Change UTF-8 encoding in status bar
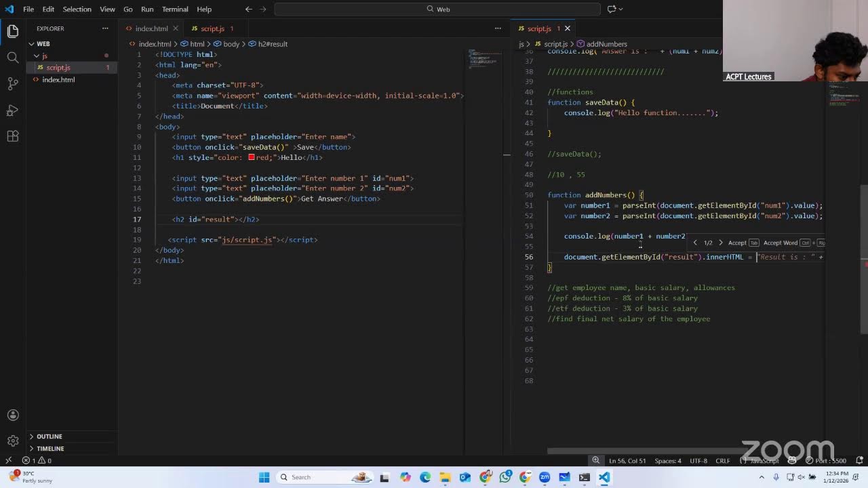 point(698,461)
